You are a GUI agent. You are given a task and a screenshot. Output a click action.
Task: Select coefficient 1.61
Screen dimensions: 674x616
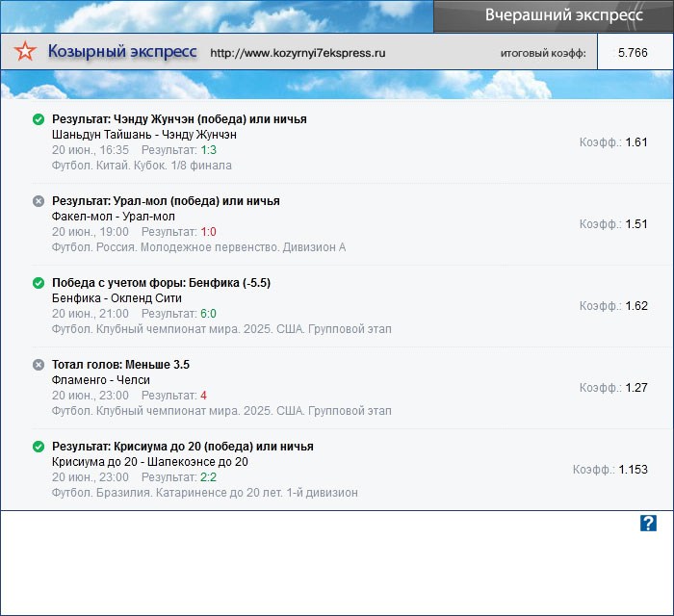coord(636,142)
